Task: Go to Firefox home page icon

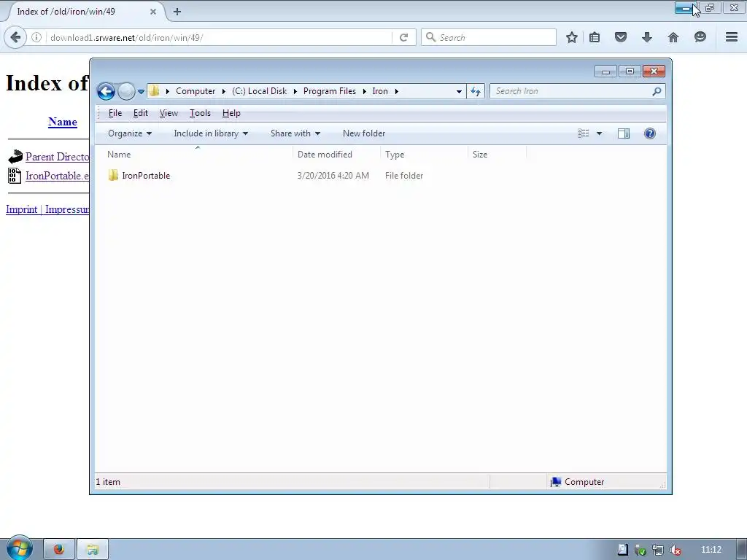Action: coord(673,37)
